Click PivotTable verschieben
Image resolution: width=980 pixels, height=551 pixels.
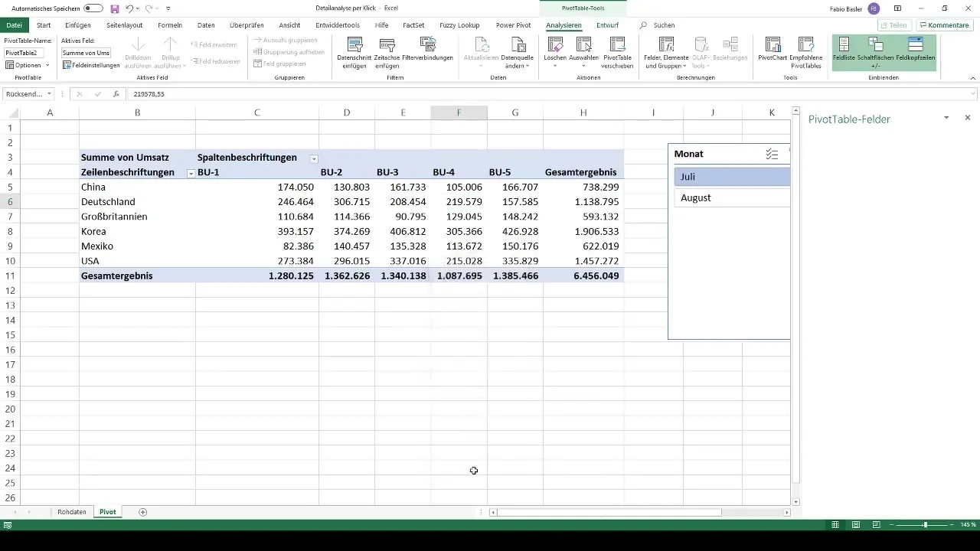click(618, 52)
